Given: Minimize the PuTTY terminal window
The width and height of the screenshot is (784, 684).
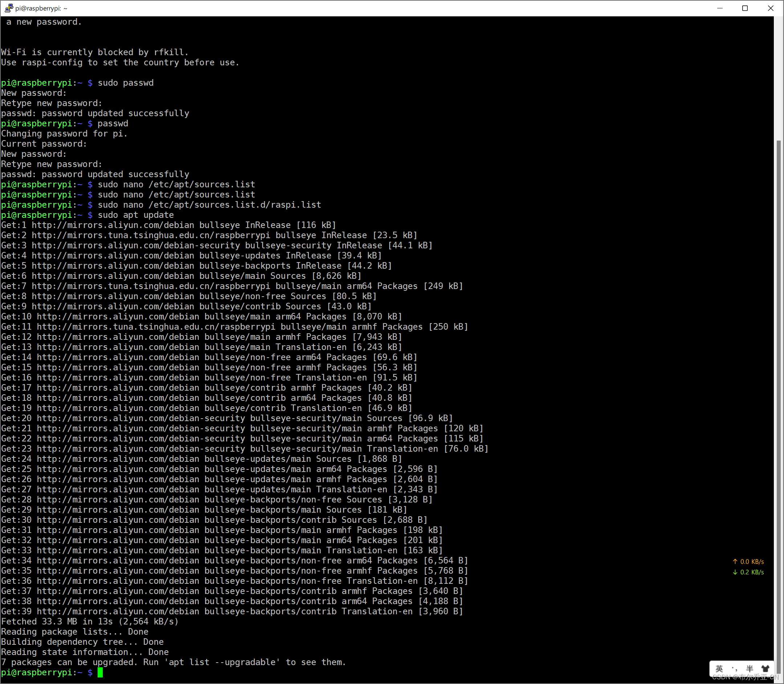Looking at the screenshot, I should coord(720,8).
